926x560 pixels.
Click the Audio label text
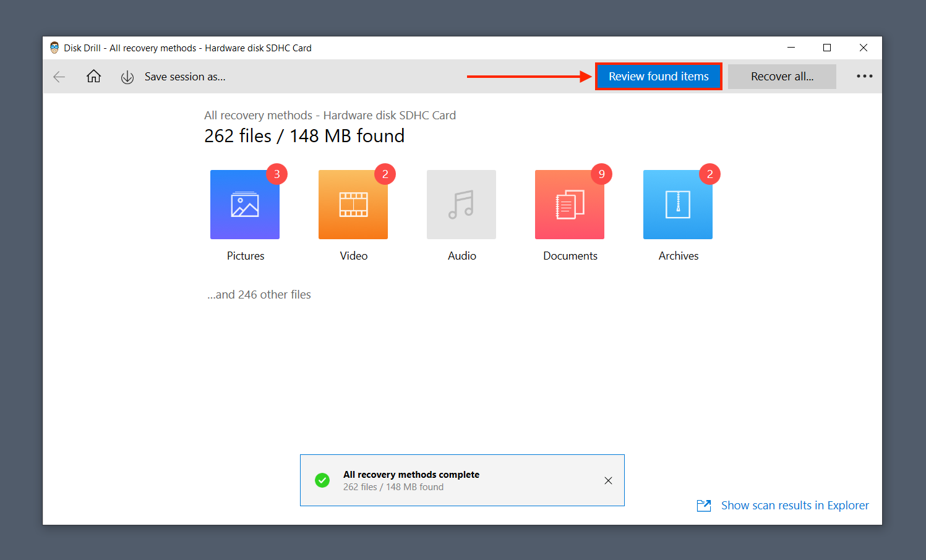coord(462,256)
